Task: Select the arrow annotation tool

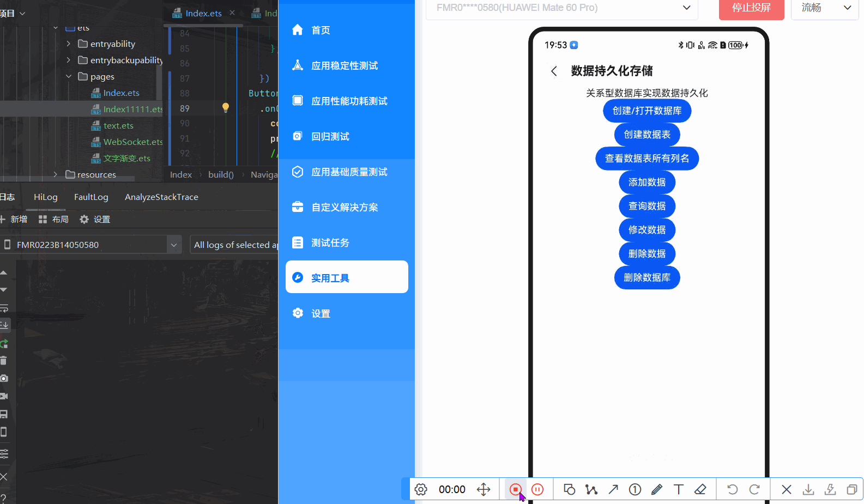Action: point(613,489)
